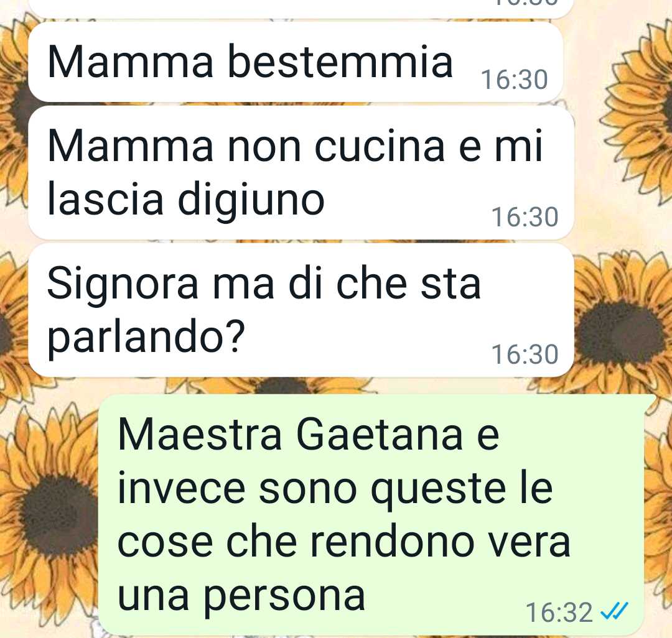Viewport: 672px width, 638px height.
Task: Click the word "Gaetana" in the green bubble
Action: [380, 435]
